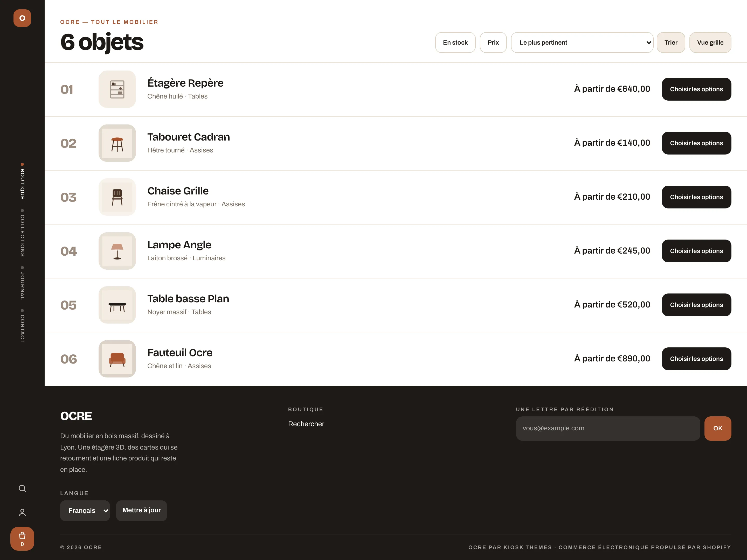The width and height of the screenshot is (747, 560).
Task: Open the Table basse Plan product title
Action: (188, 299)
